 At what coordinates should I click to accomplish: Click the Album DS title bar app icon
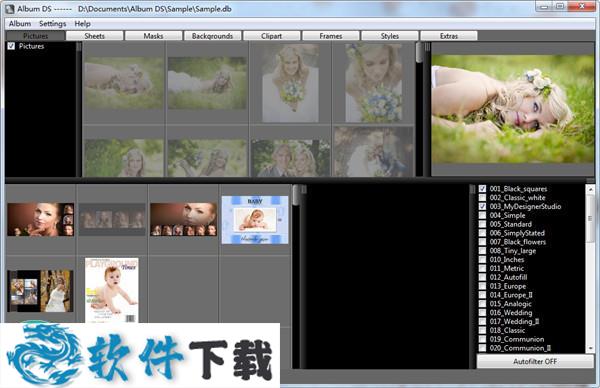click(10, 8)
